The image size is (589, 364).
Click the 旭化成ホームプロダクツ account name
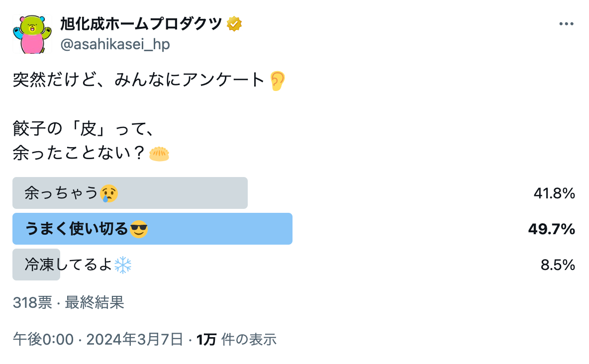[x=141, y=23]
